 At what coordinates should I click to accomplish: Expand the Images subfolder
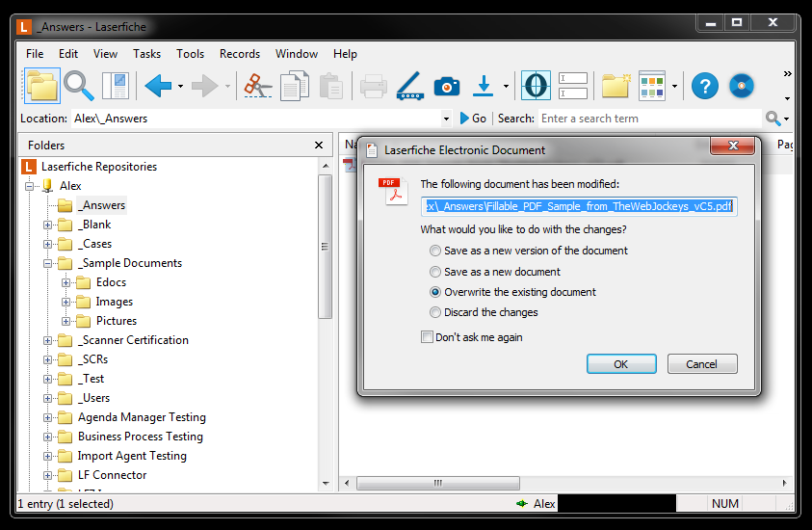tap(65, 302)
